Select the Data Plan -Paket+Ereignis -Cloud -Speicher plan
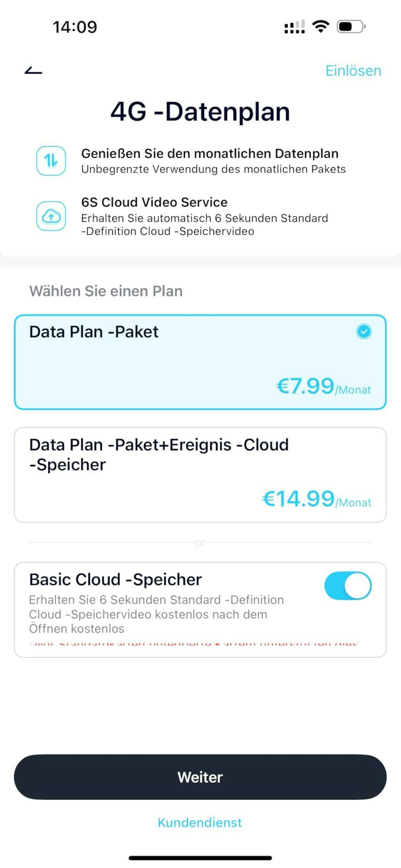Image resolution: width=401 pixels, height=868 pixels. 200,474
